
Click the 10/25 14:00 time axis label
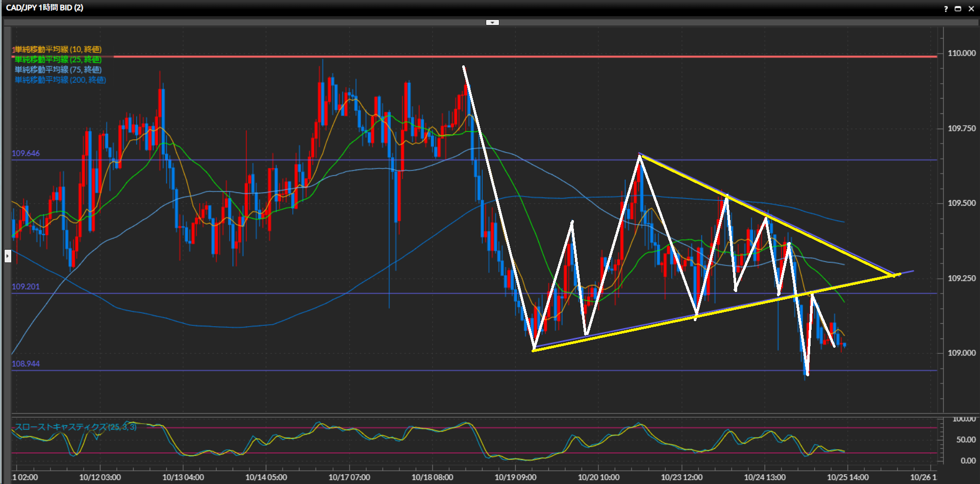[x=847, y=477]
